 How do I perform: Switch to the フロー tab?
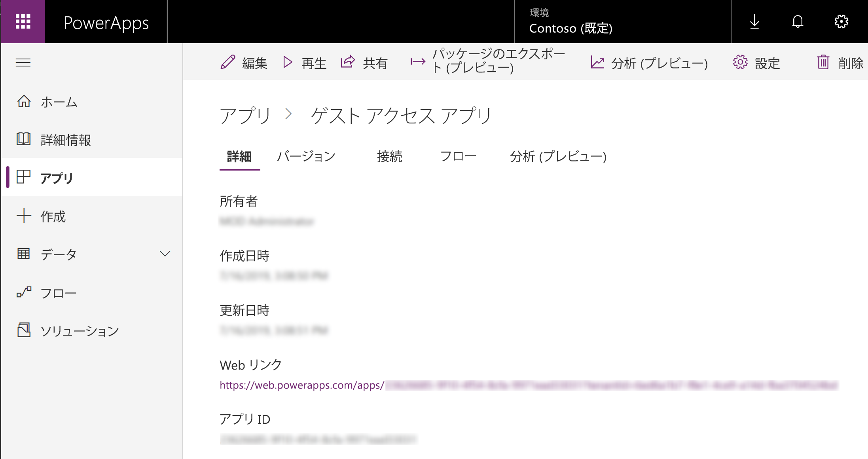(x=458, y=156)
